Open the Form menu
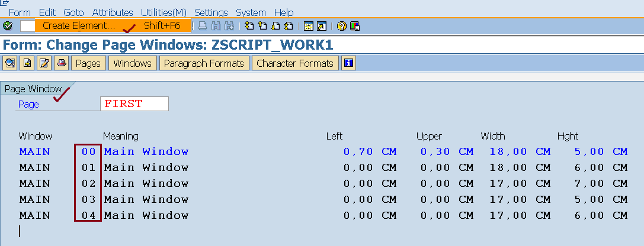 (x=20, y=12)
